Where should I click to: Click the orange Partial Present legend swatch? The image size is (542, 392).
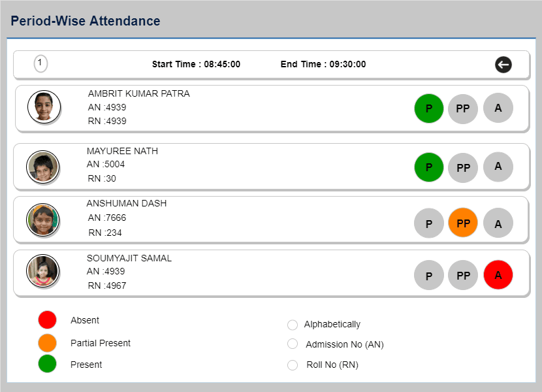click(48, 343)
